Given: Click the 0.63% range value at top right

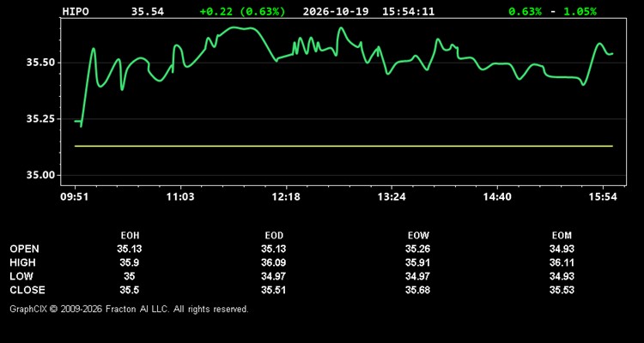Looking at the screenshot, I should (x=525, y=11).
